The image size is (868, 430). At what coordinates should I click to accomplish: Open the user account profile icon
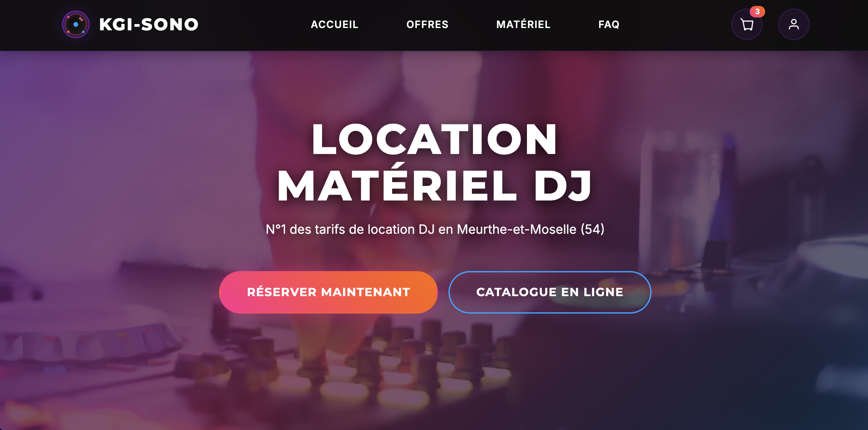[x=794, y=24]
